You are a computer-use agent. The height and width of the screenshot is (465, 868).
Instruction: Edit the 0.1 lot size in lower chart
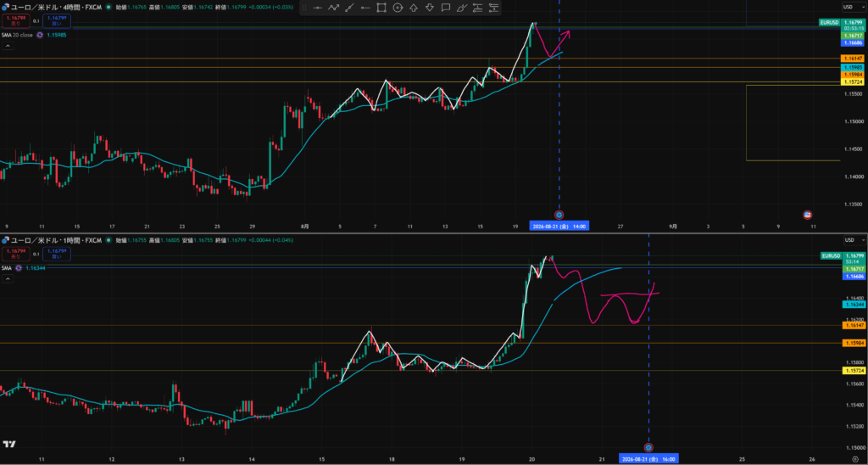coord(36,254)
